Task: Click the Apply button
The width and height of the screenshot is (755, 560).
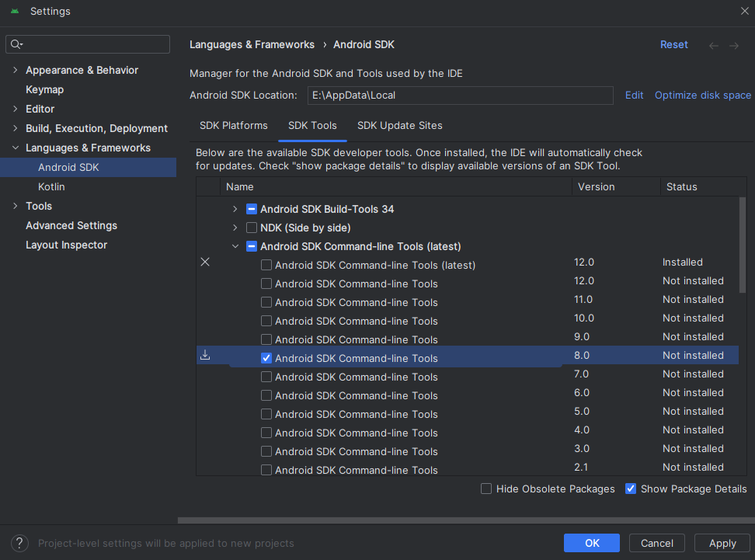Action: click(x=722, y=543)
